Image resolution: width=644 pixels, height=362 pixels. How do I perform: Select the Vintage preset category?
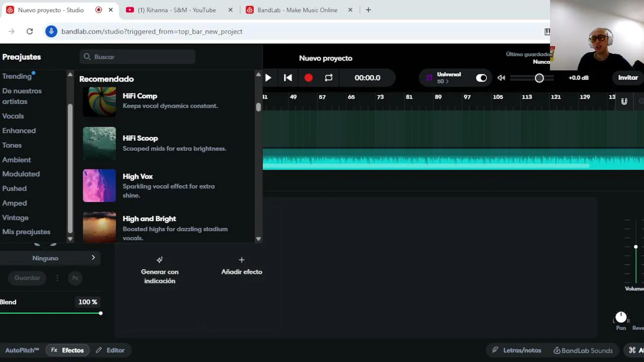pos(15,218)
